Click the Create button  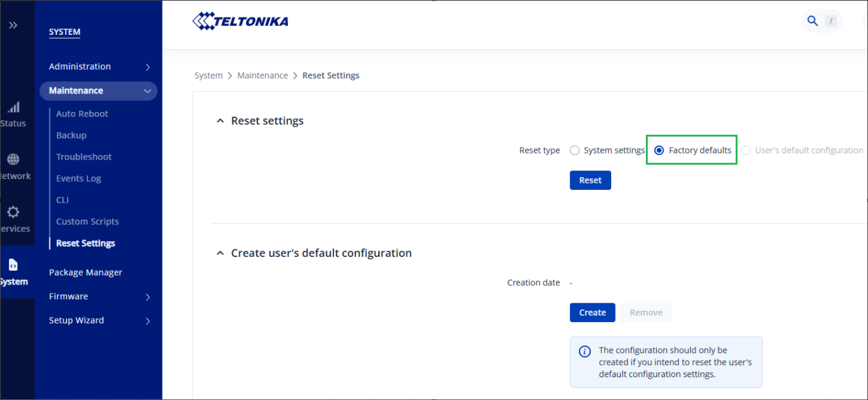pyautogui.click(x=592, y=313)
